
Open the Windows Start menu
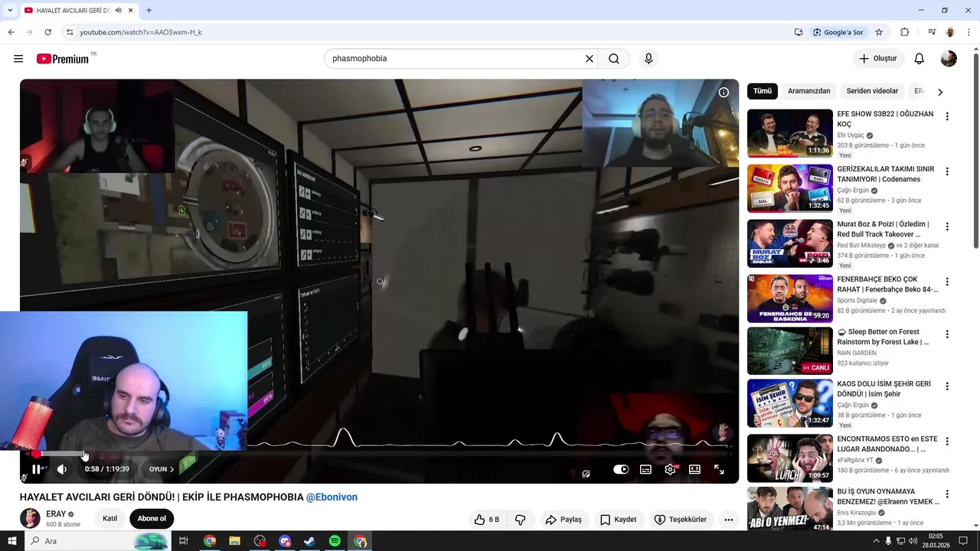click(x=12, y=541)
